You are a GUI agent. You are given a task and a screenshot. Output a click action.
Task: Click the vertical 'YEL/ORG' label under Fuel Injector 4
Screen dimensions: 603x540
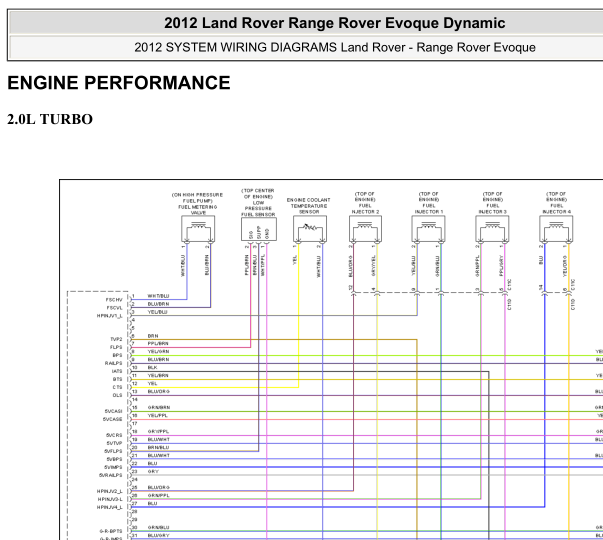565,265
